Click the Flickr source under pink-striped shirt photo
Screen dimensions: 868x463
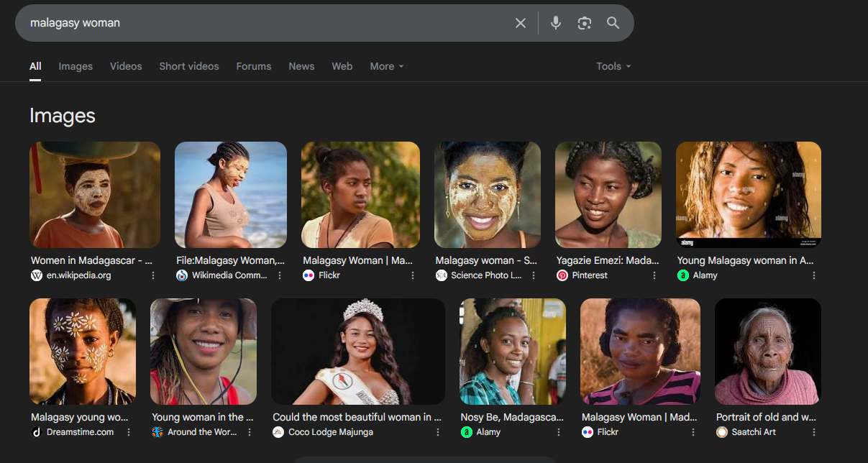(606, 432)
